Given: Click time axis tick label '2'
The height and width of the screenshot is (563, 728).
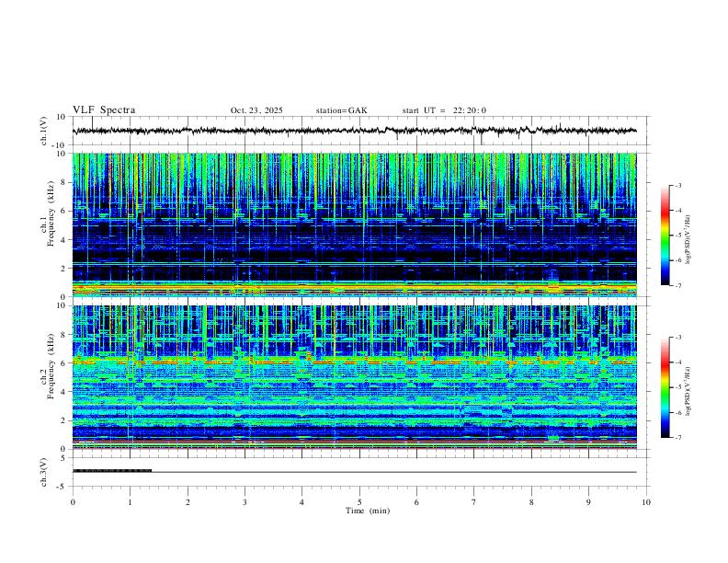Looking at the screenshot, I should click(x=188, y=502).
